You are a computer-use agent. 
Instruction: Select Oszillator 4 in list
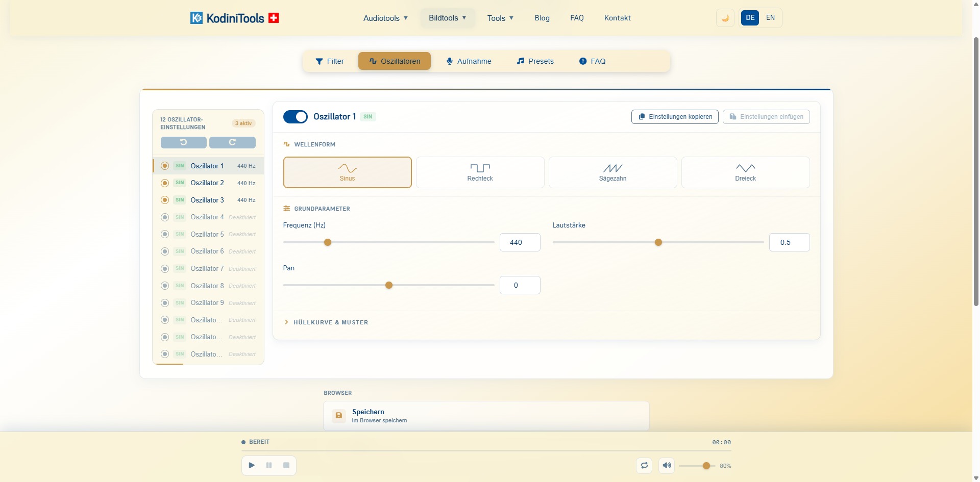[208, 217]
